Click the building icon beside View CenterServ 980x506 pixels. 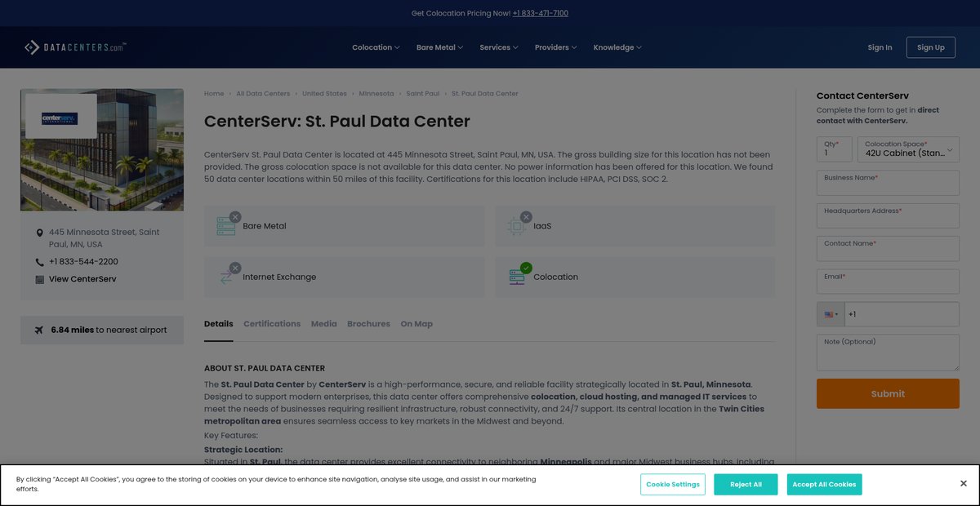[40, 279]
